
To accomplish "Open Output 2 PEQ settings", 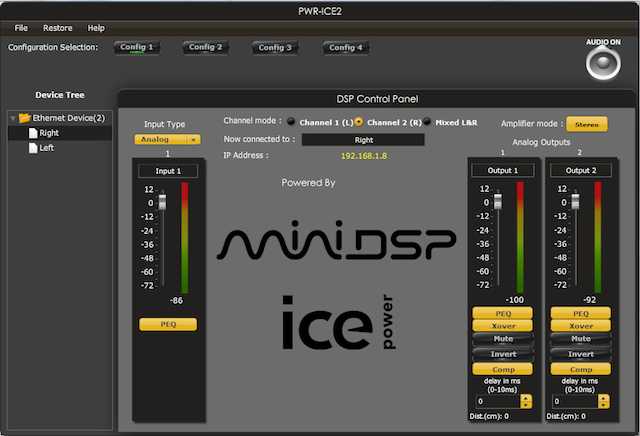I will tap(580, 313).
